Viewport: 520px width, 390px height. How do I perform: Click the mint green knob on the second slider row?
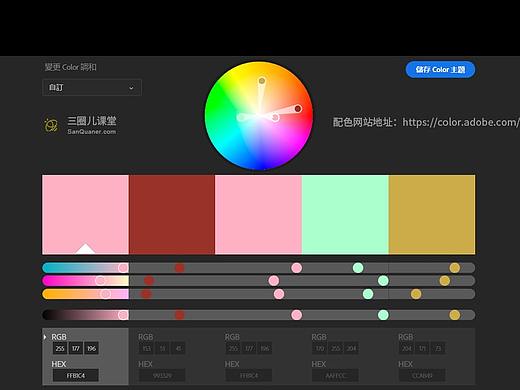pyautogui.click(x=383, y=281)
